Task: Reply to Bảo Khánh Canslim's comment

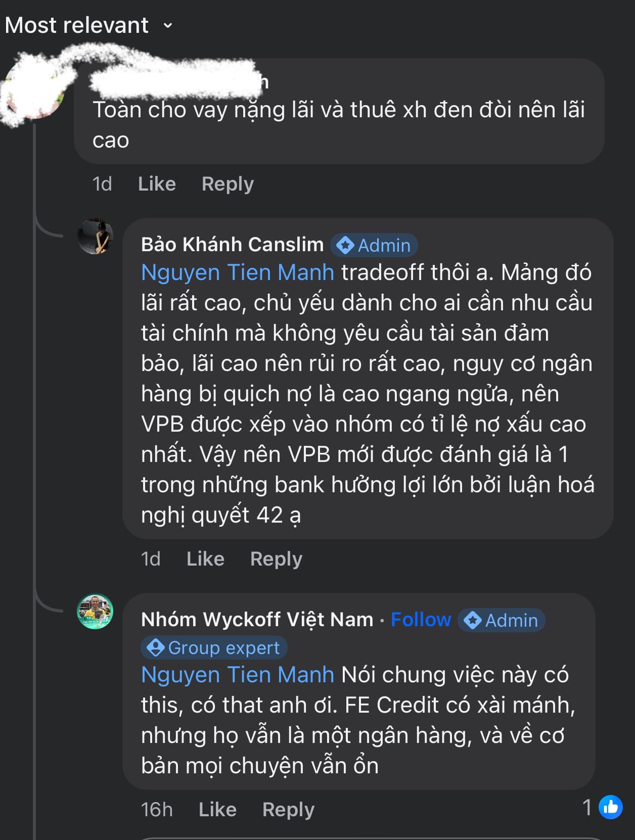Action: 276,559
